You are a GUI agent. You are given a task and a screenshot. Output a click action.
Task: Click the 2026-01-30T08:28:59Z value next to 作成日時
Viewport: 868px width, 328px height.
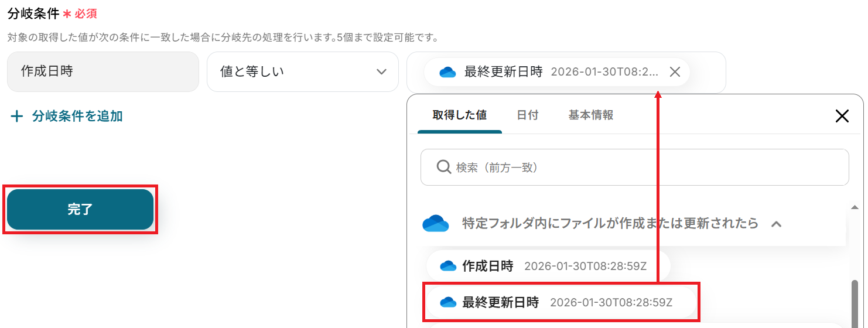click(x=585, y=266)
